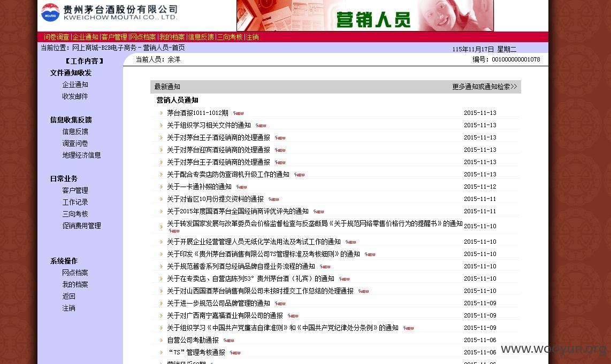The height and width of the screenshot is (364, 611).
Task: Open 促销费用管理 in the sidebar
Action: click(x=81, y=226)
